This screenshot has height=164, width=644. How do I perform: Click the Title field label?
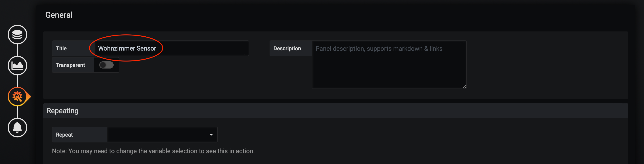pos(61,48)
